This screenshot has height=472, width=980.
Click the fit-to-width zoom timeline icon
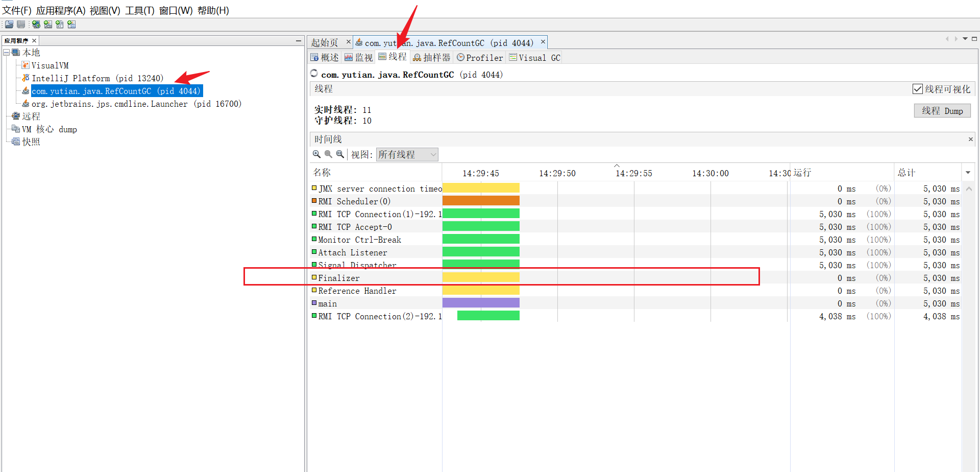(x=340, y=154)
